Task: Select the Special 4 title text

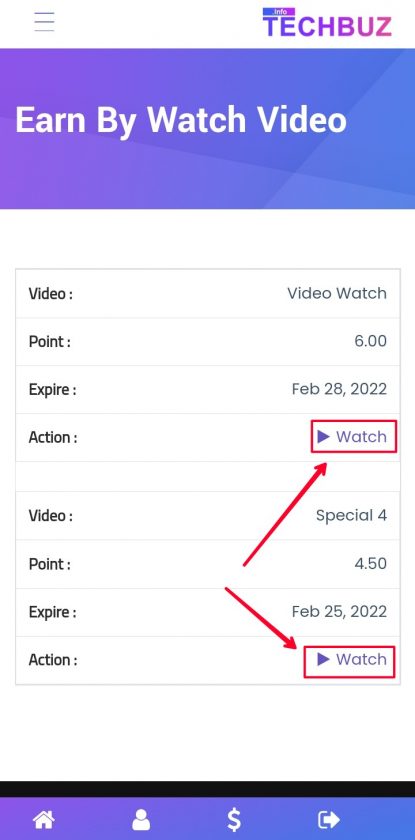Action: [x=351, y=515]
